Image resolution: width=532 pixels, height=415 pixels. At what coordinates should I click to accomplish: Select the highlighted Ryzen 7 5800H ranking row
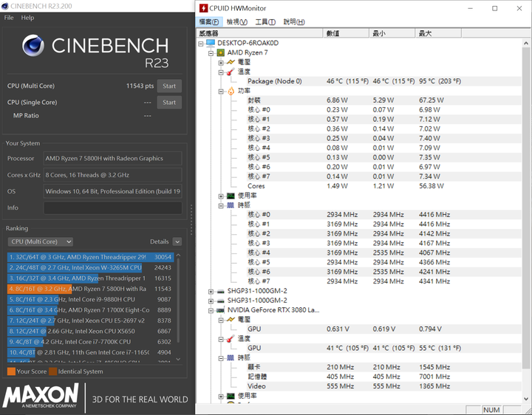coord(90,289)
